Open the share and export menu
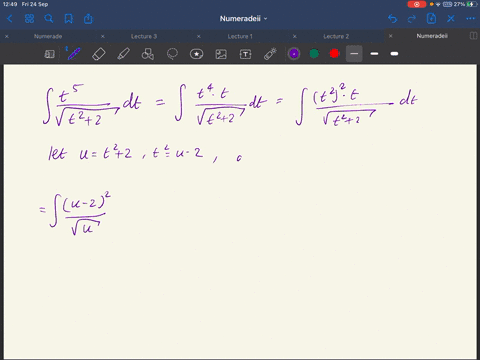 [x=88, y=19]
